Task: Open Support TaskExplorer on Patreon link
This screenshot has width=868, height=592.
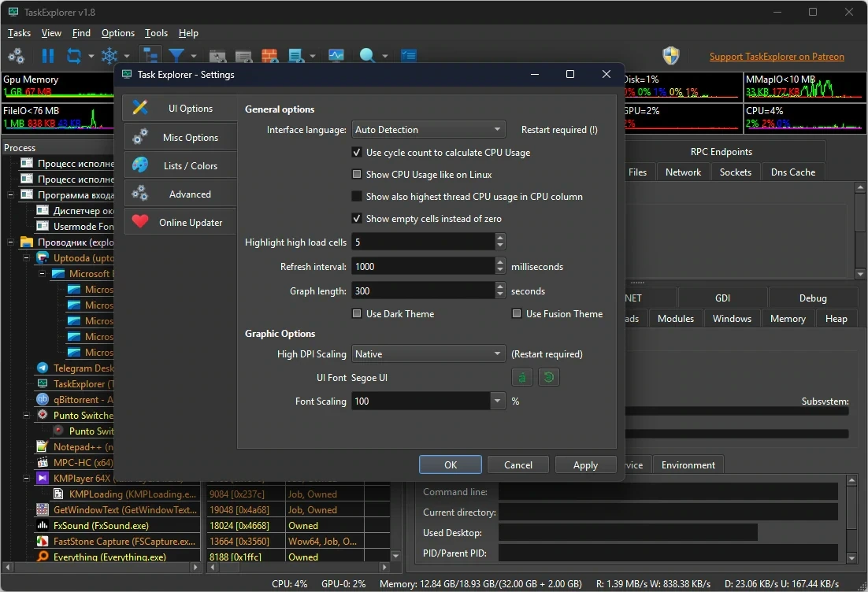Action: 777,57
